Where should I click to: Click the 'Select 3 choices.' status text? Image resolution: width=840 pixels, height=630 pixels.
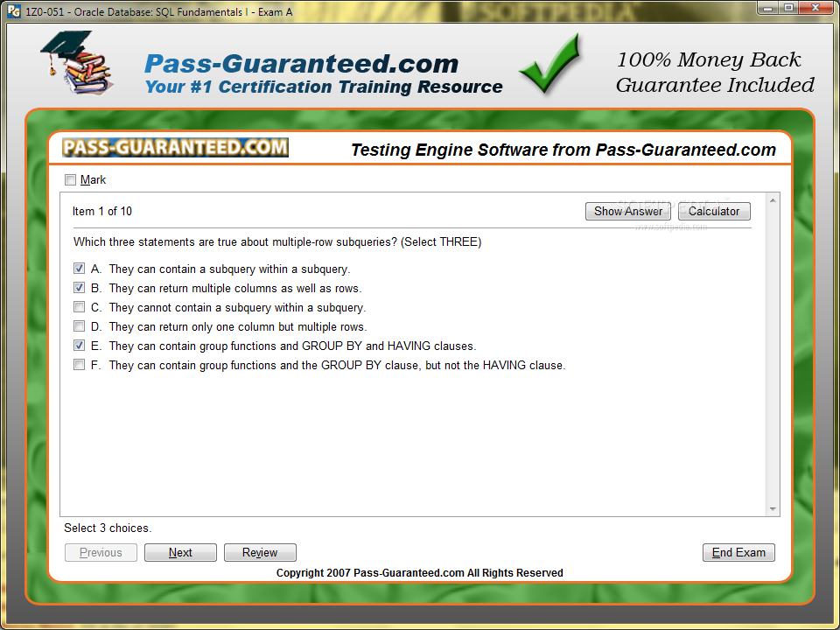pyautogui.click(x=108, y=528)
